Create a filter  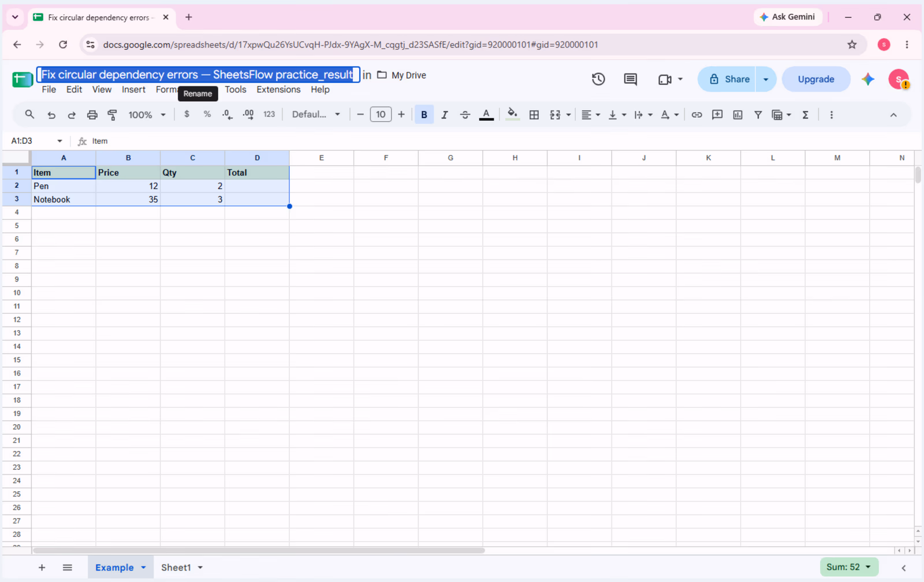coord(758,114)
